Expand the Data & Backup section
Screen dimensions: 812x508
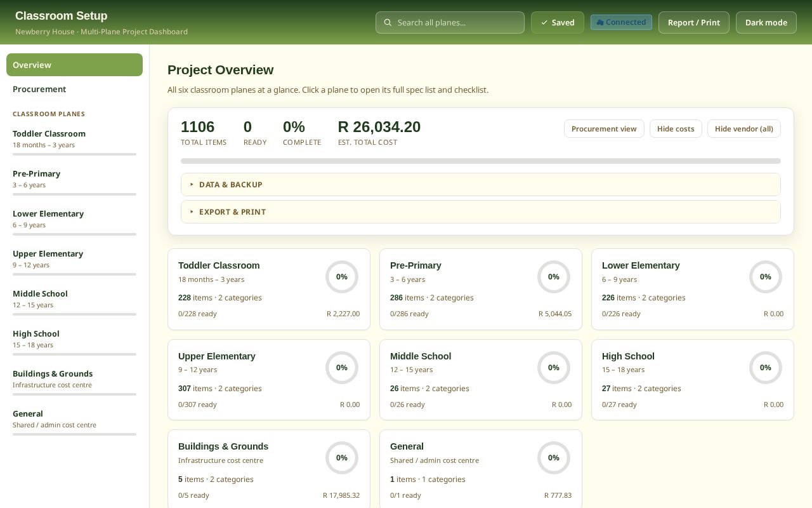point(481,185)
